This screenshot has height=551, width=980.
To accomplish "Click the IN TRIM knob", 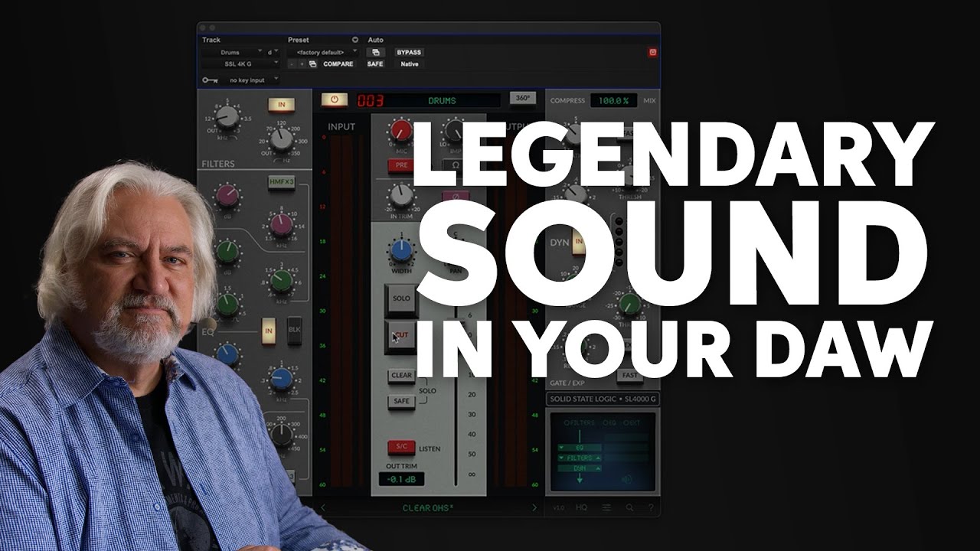I will coord(400,195).
